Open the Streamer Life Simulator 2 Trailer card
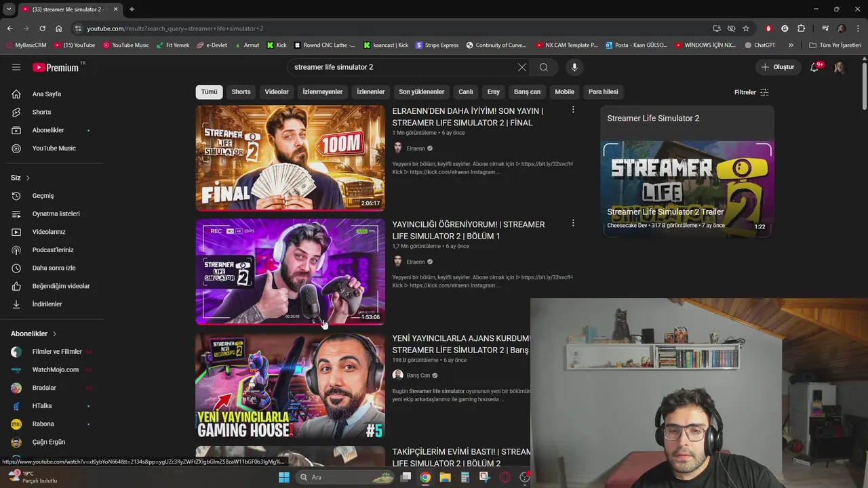This screenshot has width=868, height=488. (x=687, y=188)
